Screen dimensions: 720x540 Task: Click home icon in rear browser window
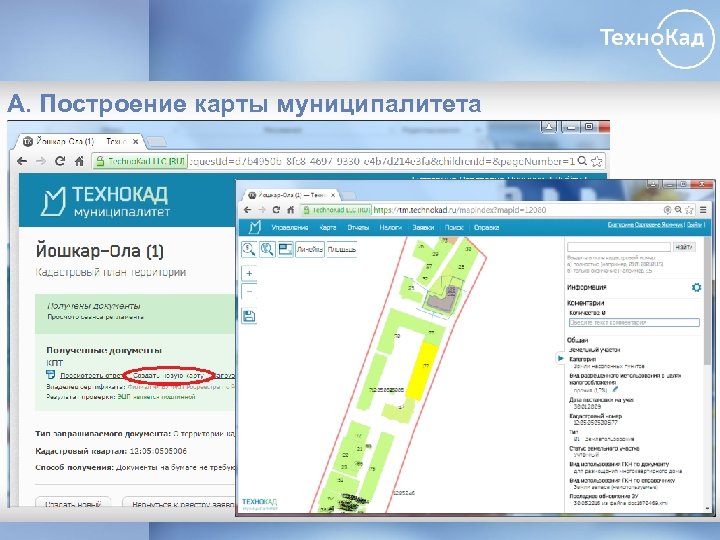(79, 161)
